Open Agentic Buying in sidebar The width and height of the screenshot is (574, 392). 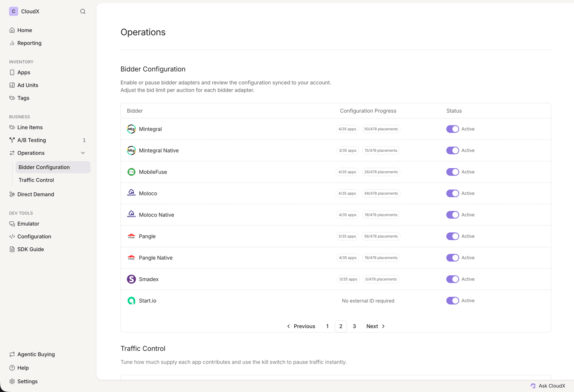point(48,354)
